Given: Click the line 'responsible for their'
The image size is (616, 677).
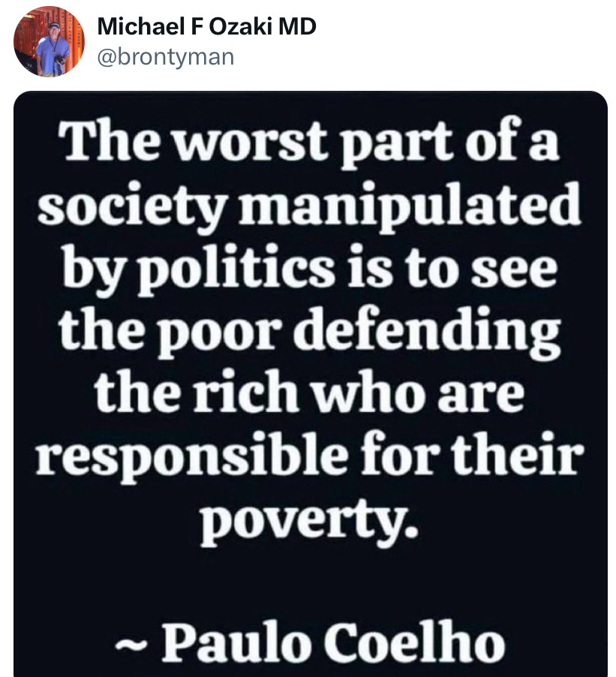Looking at the screenshot, I should 309,456.
